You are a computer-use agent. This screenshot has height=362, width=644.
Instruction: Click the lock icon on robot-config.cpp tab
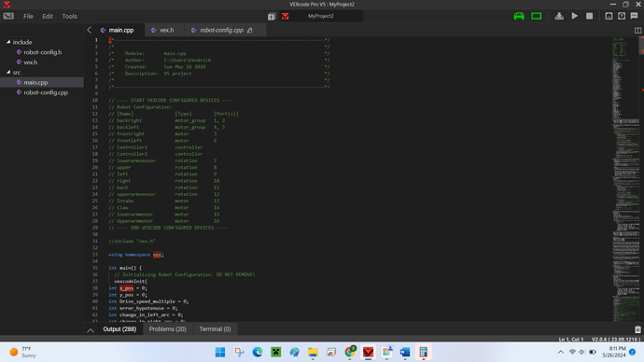pyautogui.click(x=250, y=31)
